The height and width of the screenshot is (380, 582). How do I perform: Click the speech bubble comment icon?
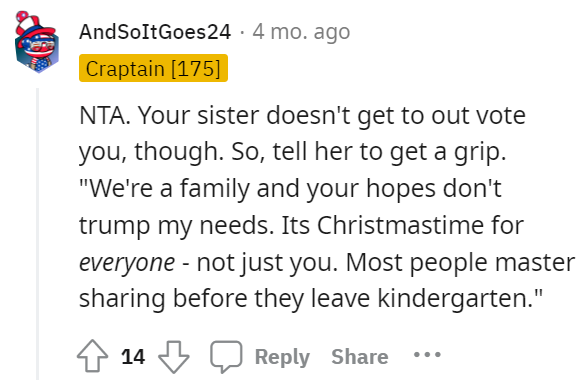(x=226, y=356)
